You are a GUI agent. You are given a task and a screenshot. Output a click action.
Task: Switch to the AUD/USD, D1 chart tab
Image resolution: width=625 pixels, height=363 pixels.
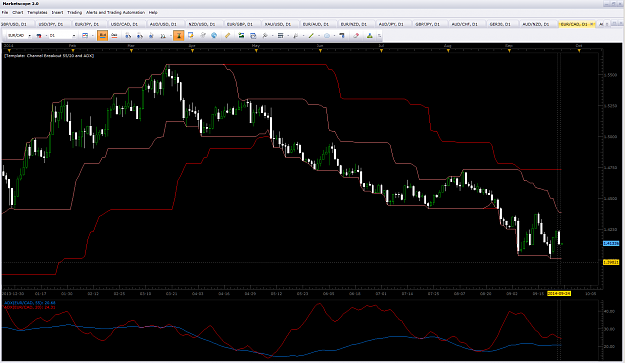(163, 24)
